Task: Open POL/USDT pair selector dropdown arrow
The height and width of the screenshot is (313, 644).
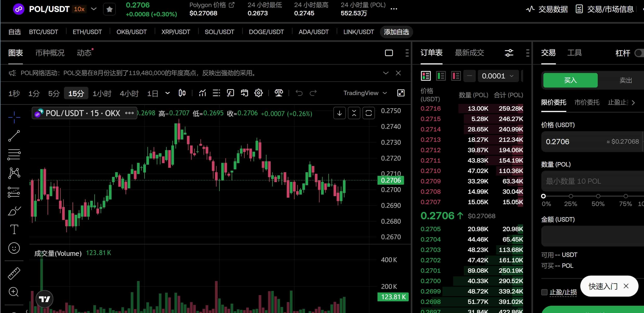Action: [x=94, y=9]
